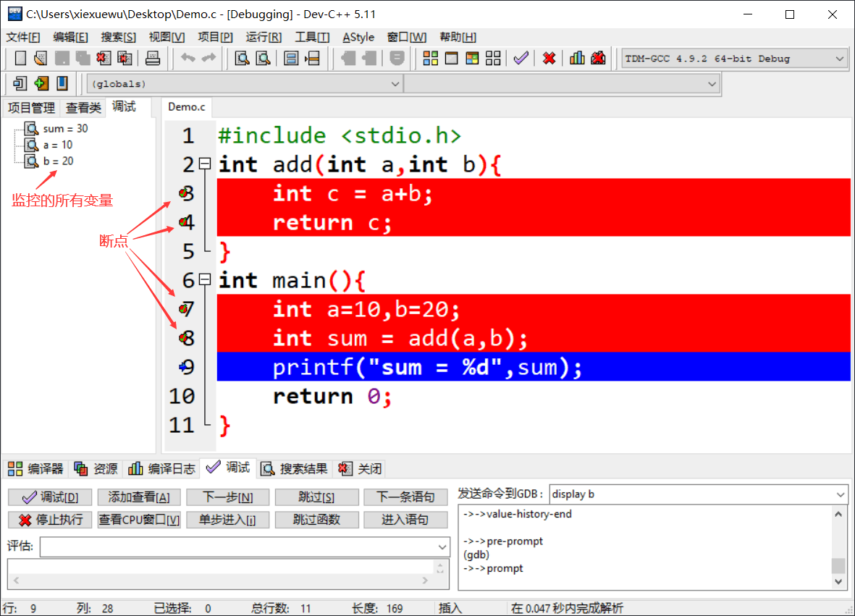This screenshot has height=616, width=855.
Task: Open the 运行 menu
Action: pos(264,37)
